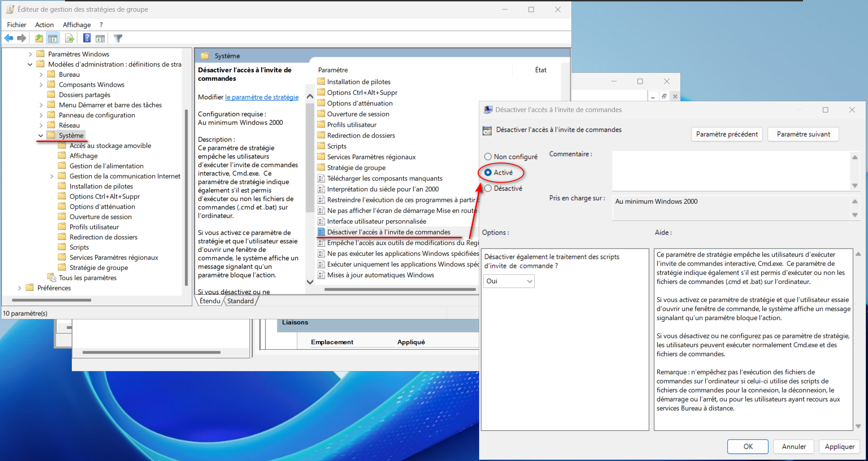Click inside the Commentaire text field
Image resolution: width=868 pixels, height=461 pixels.
coord(730,170)
